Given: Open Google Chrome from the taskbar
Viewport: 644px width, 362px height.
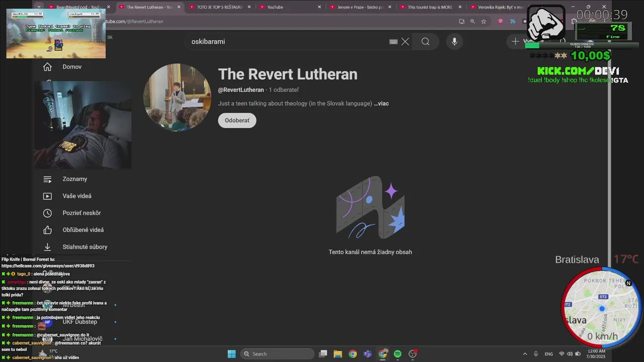Looking at the screenshot, I should [x=353, y=354].
